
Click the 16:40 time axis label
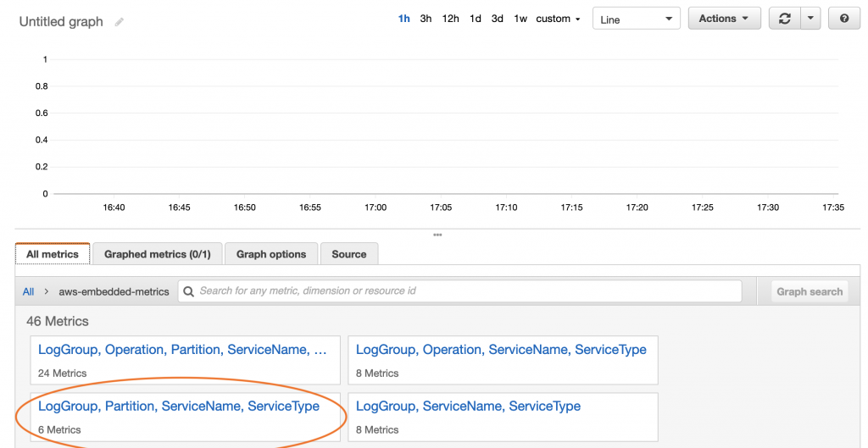[x=114, y=207]
